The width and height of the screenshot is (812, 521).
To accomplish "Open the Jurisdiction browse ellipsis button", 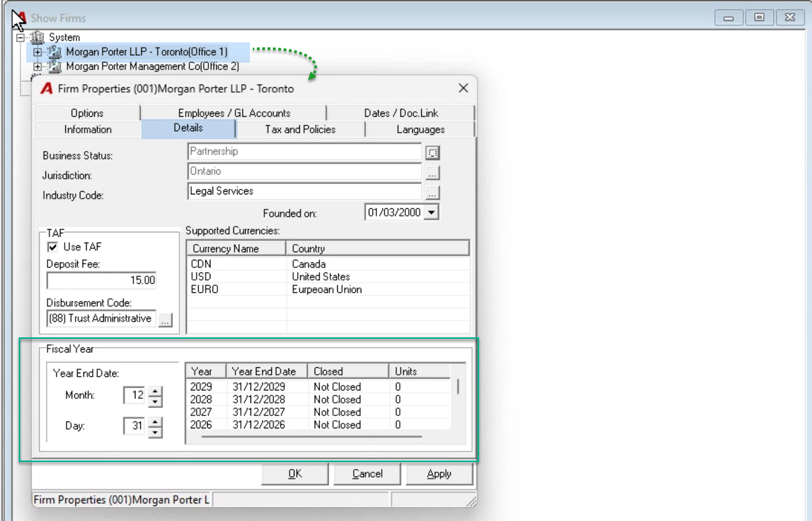I will [x=432, y=173].
